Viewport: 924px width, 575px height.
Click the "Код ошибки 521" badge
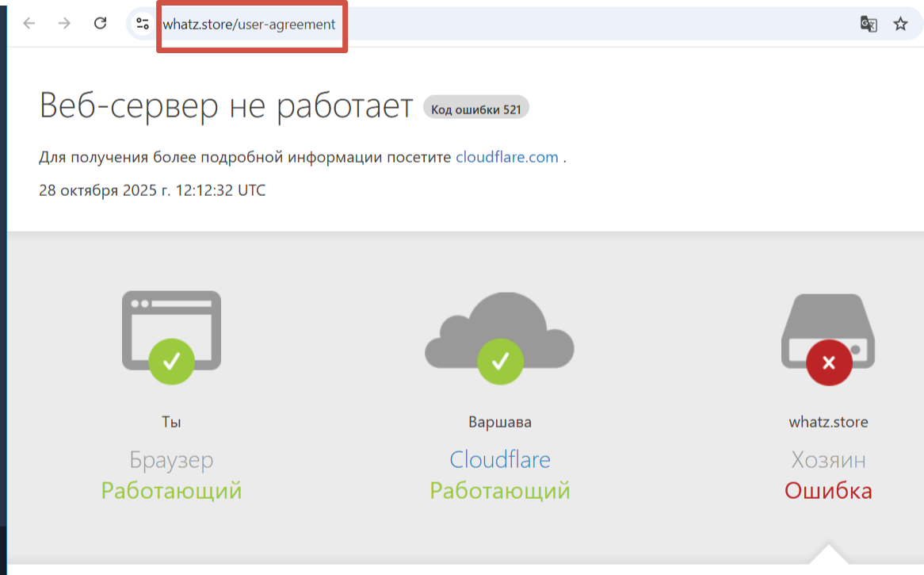tap(476, 109)
